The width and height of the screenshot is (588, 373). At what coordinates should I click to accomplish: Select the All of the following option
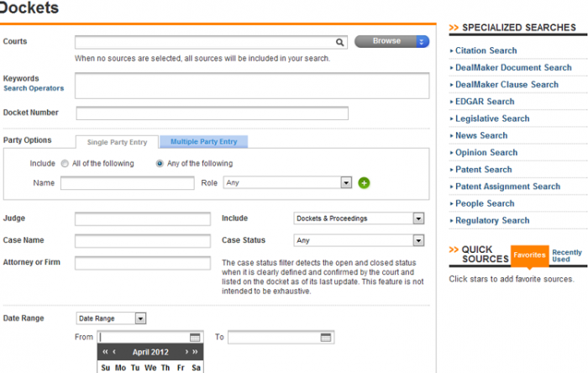65,164
